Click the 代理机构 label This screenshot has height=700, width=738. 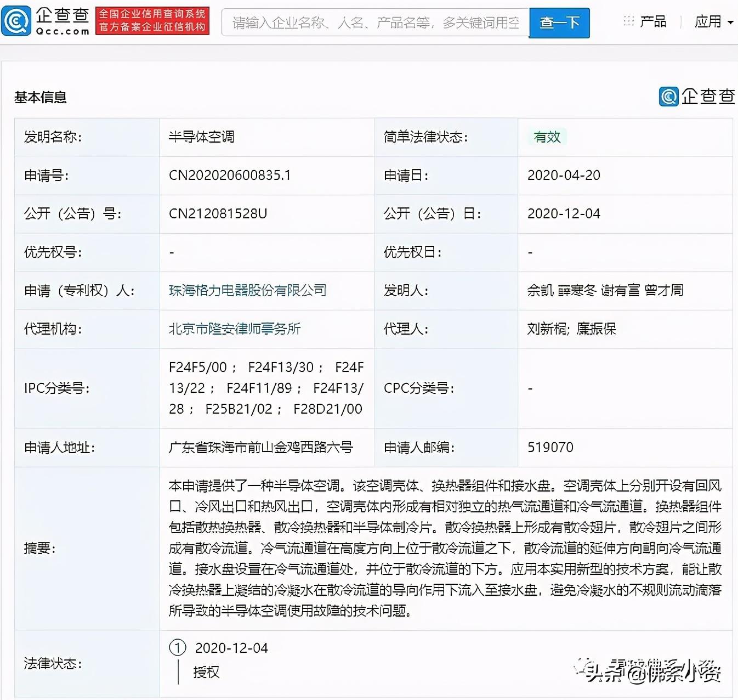(53, 329)
